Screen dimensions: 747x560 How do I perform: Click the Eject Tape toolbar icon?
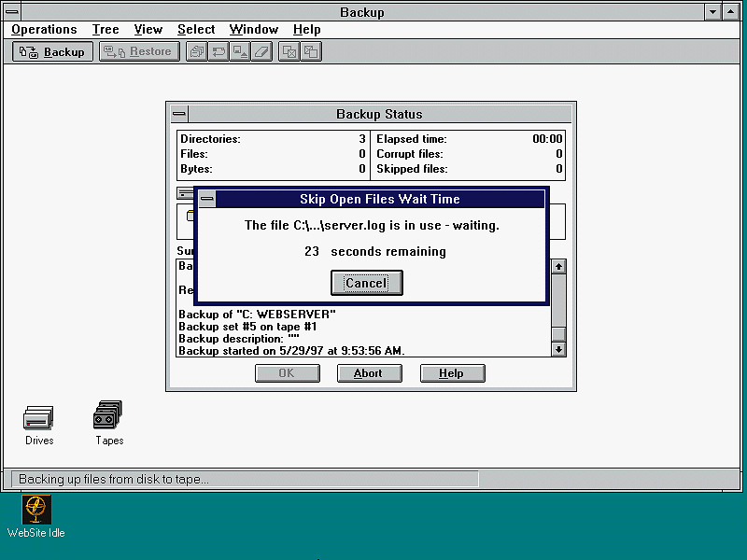point(240,52)
